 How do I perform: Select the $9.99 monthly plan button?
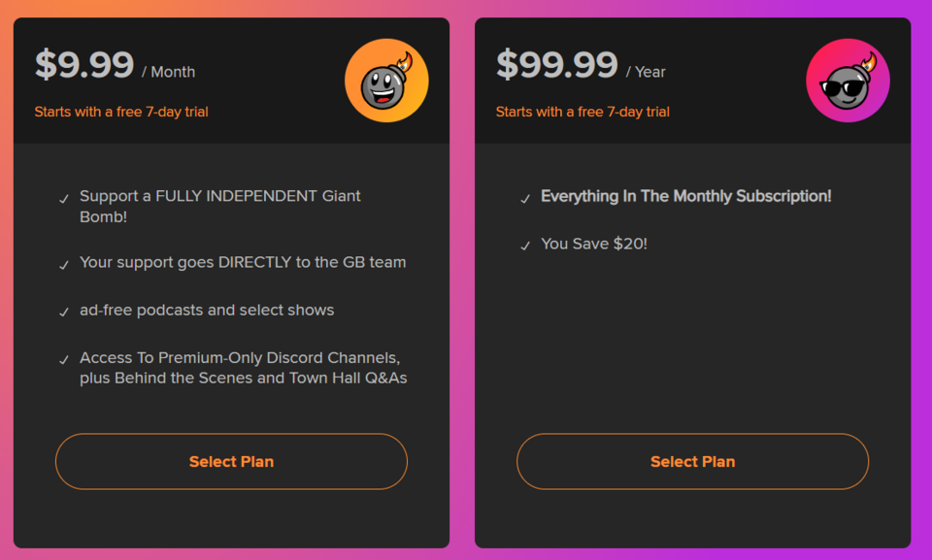pos(231,461)
